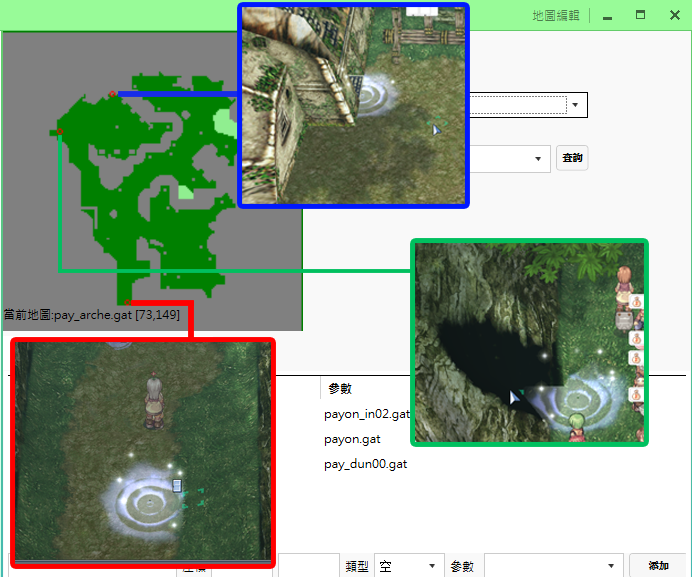Click the 參數 column header
Viewport: 692px width, 577px height.
click(340, 389)
